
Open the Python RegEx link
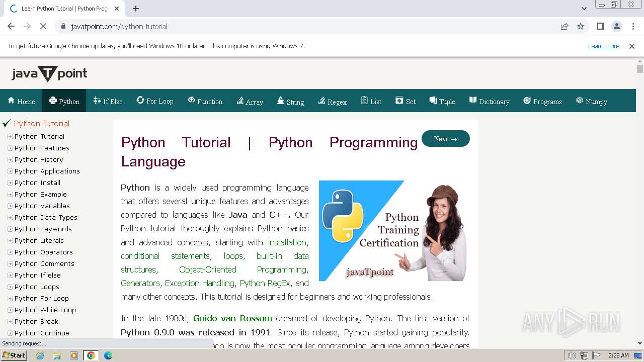[265, 283]
